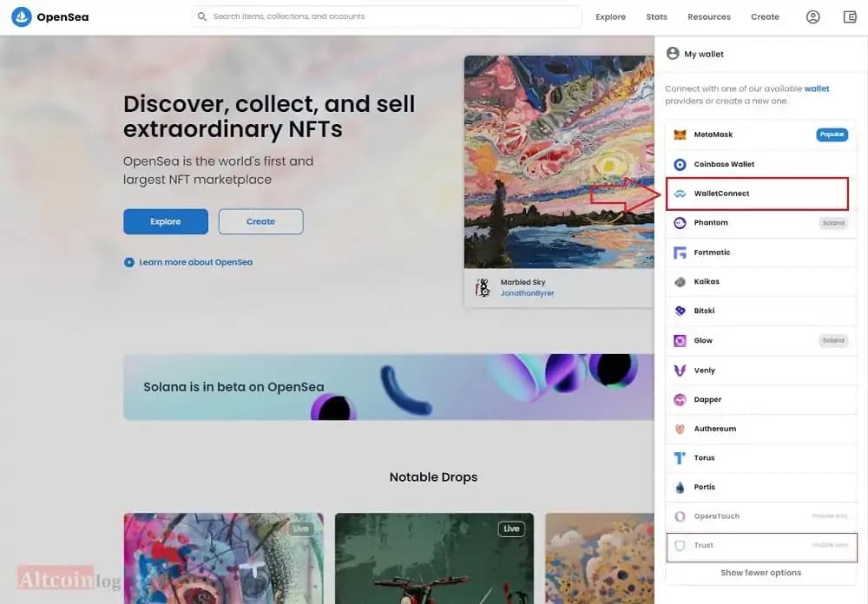Click the Portis logo icon
The height and width of the screenshot is (604, 868).
pos(680,487)
